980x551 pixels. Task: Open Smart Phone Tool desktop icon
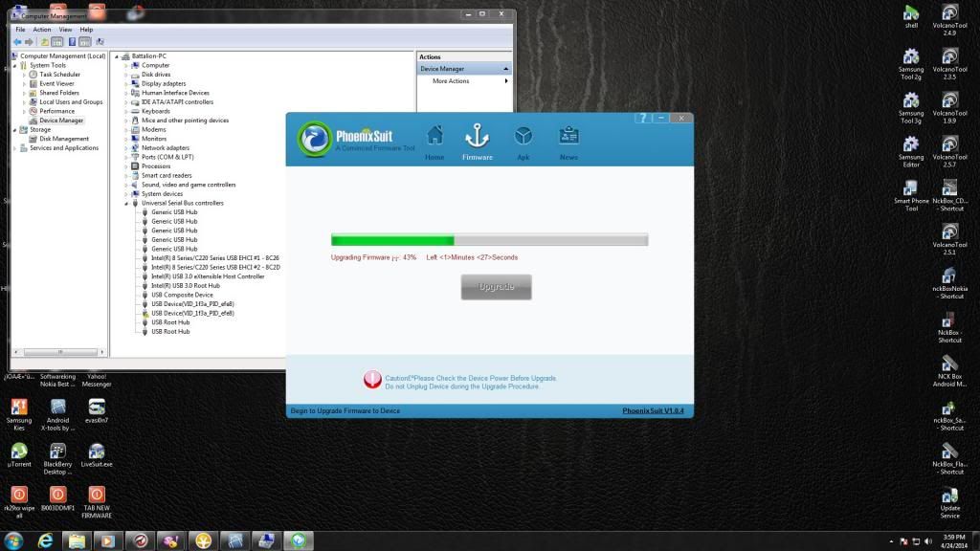point(911,195)
